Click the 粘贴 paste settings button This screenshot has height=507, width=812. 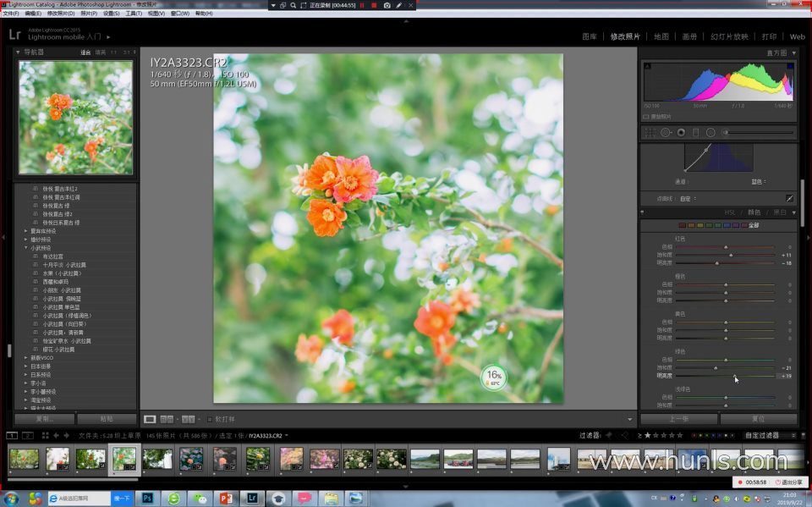pyautogui.click(x=107, y=419)
